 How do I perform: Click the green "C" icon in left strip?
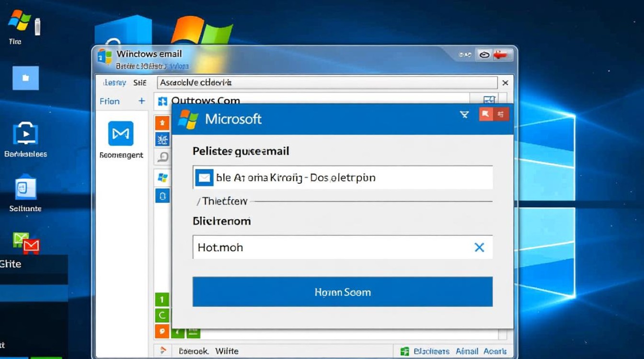162,315
